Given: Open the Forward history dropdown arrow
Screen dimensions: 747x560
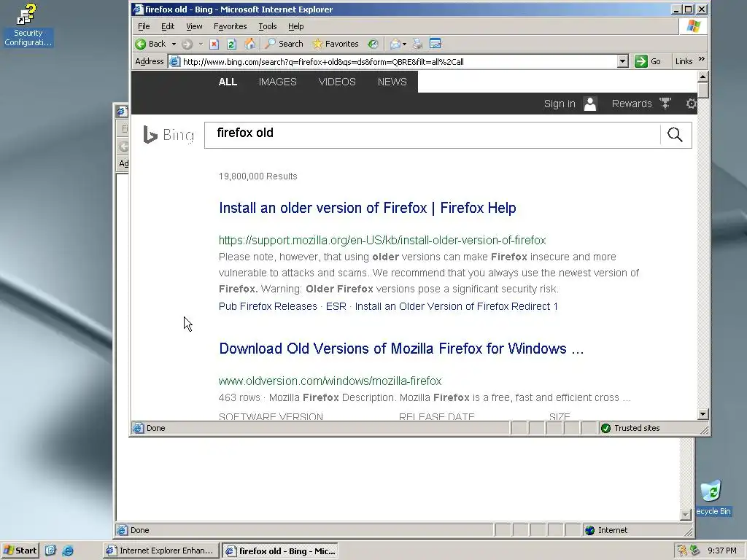Looking at the screenshot, I should pos(201,44).
